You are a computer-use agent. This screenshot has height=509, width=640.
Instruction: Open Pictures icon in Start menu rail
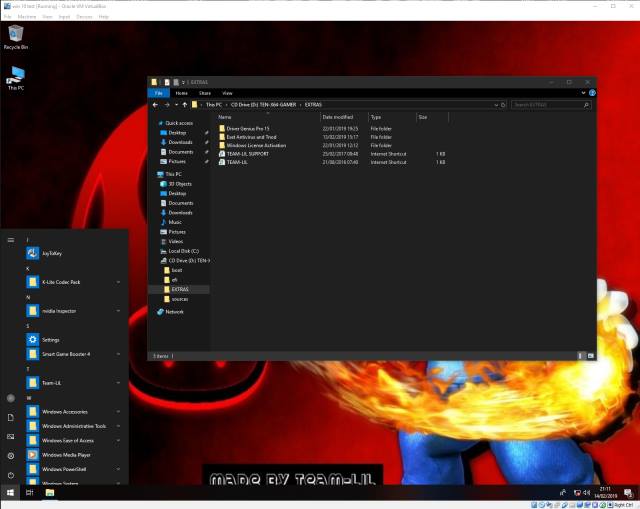pyautogui.click(x=11, y=436)
